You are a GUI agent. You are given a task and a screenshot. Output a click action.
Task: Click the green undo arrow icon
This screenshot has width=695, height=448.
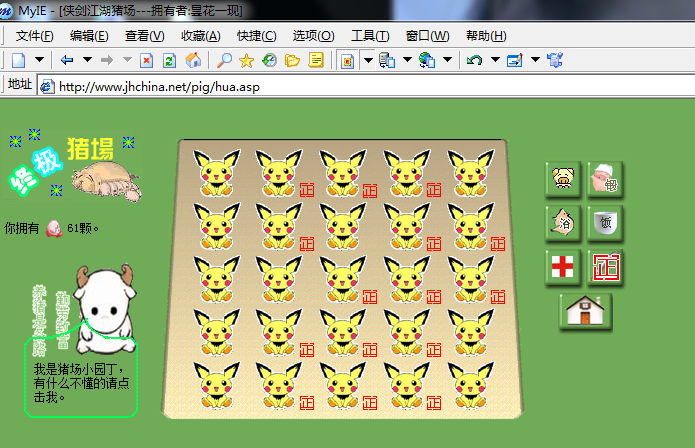(475, 60)
